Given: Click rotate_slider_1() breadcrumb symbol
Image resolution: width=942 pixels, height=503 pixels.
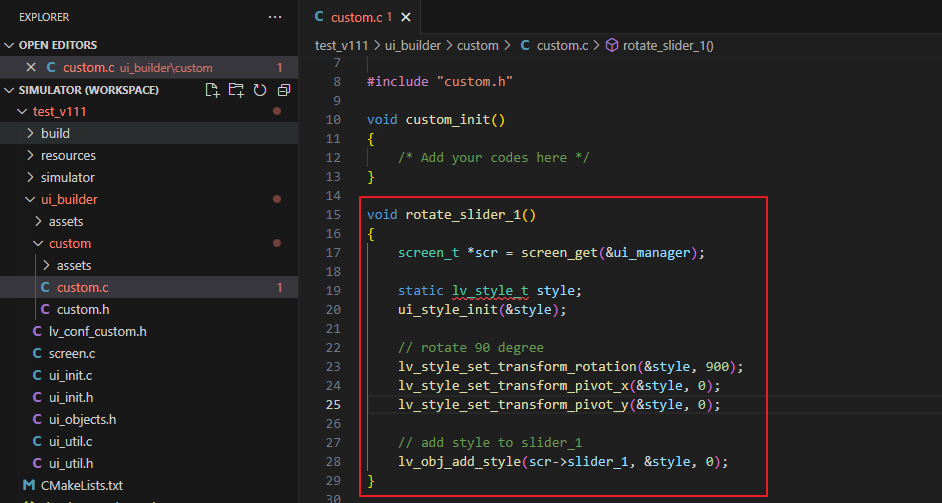Looking at the screenshot, I should click(668, 45).
